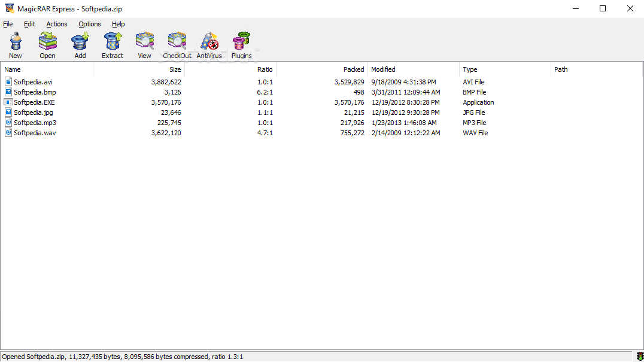Click the packed size 755,272
Image resolution: width=644 pixels, height=362 pixels.
[353, 133]
